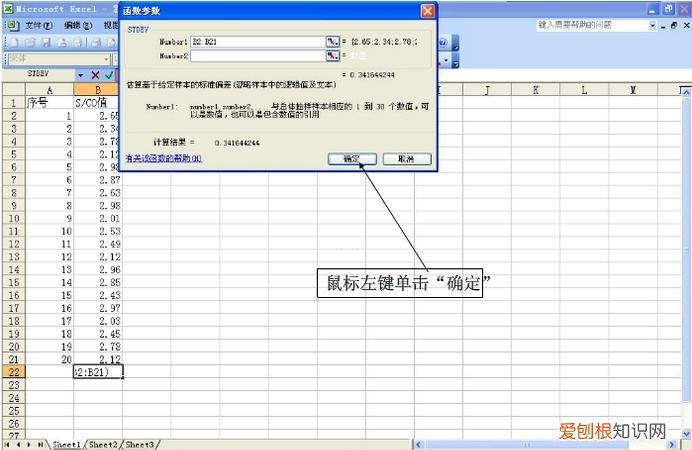Select column M header
The width and height of the screenshot is (692, 450).
click(632, 90)
